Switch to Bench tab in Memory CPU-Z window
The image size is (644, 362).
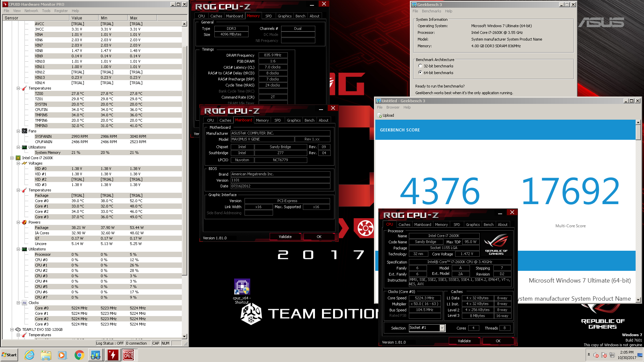[300, 16]
